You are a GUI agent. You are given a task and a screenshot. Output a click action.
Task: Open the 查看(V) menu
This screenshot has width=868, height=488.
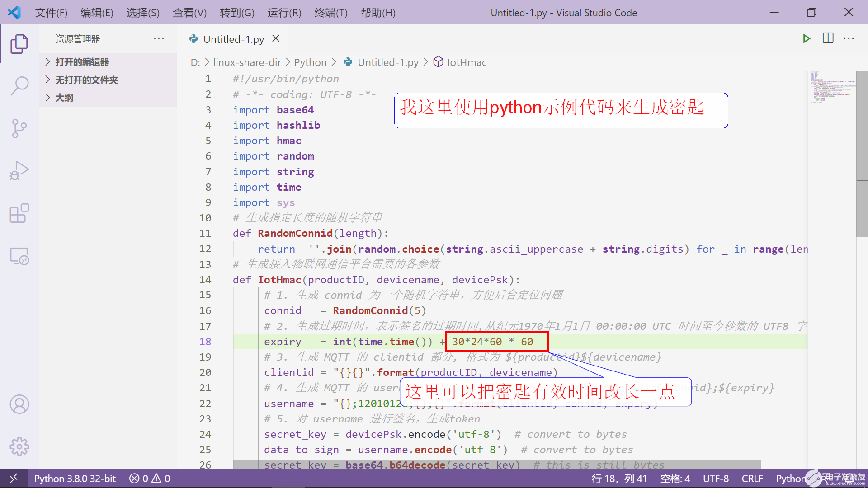pos(189,13)
